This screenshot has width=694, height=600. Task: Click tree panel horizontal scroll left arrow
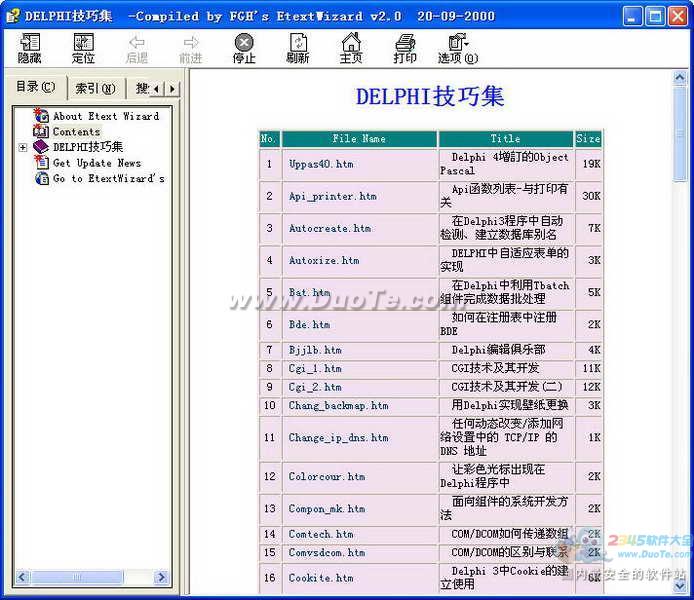pos(22,577)
